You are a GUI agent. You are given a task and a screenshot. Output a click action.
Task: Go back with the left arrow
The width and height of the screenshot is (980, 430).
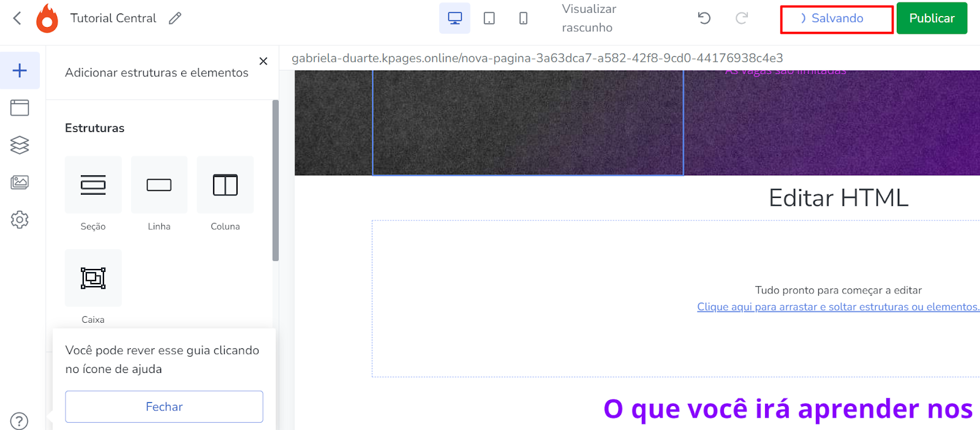pyautogui.click(x=17, y=18)
